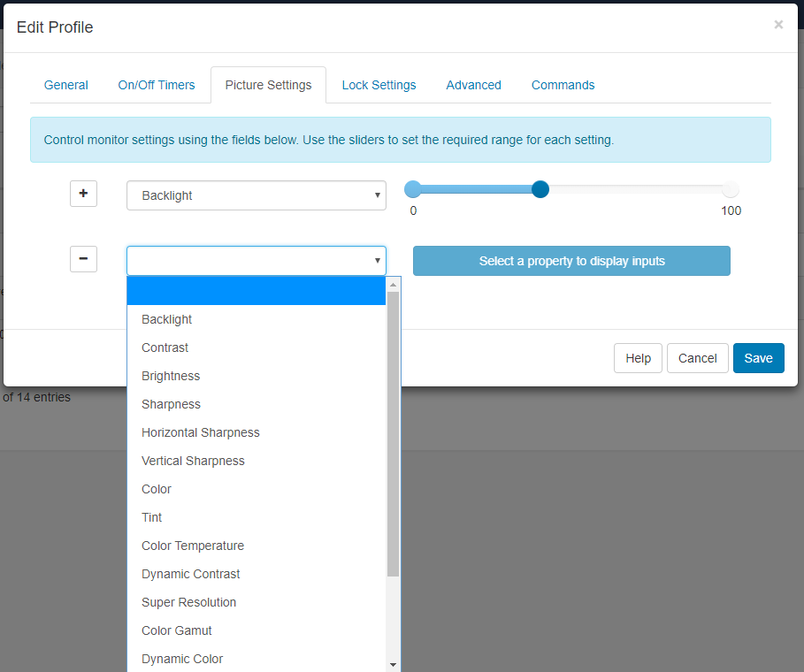
Task: Click the Backlight slider's dark blue handle
Action: click(x=540, y=189)
